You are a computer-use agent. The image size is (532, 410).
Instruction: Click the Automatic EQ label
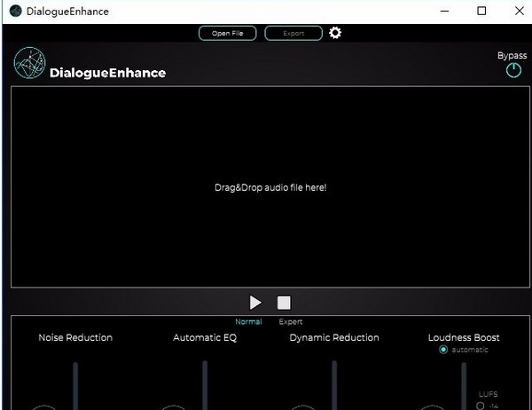[205, 337]
